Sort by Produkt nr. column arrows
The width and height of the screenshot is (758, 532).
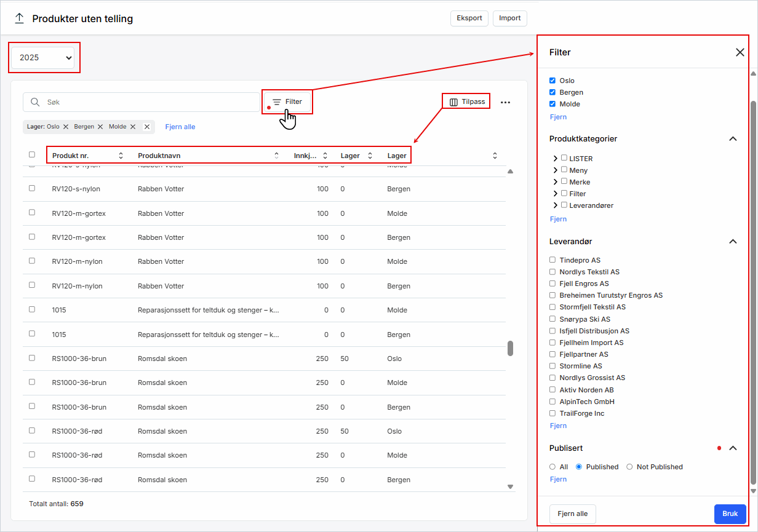(121, 156)
